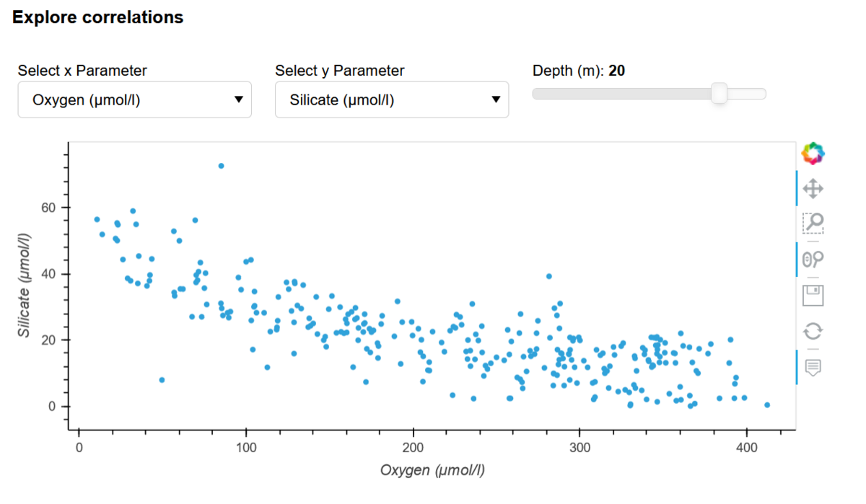Reset the plot view

813,331
